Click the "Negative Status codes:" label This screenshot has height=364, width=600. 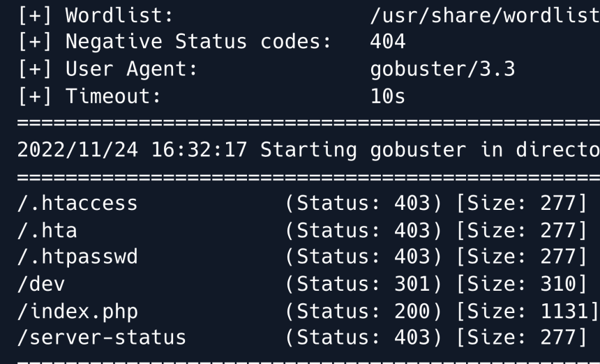tap(197, 42)
